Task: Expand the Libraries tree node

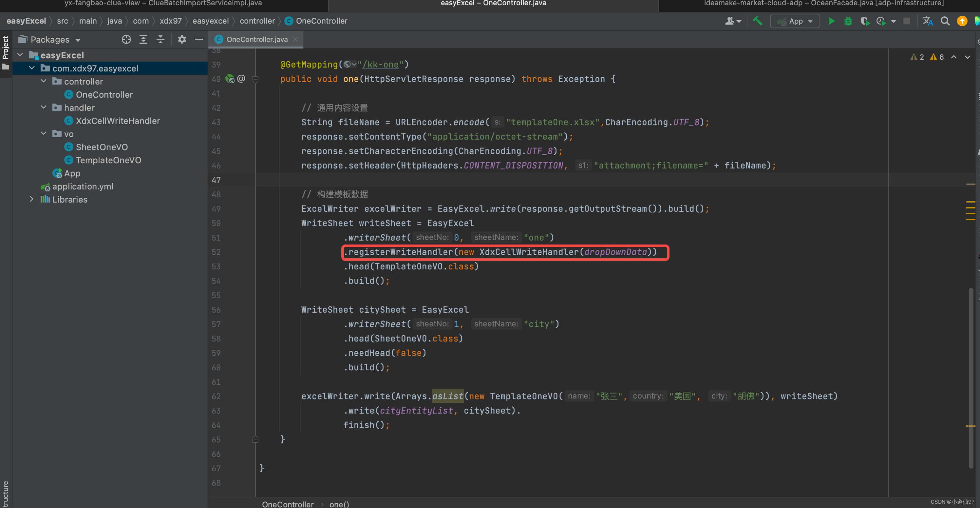Action: click(31, 199)
